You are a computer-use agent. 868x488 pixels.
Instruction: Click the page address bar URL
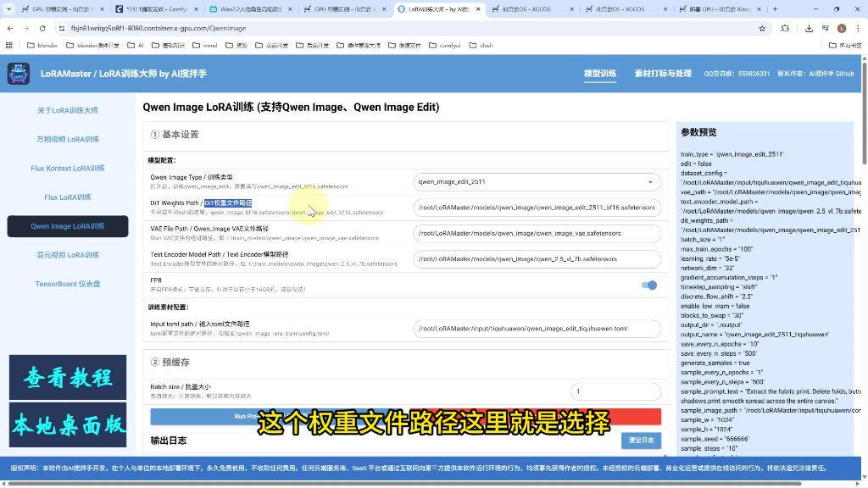(159, 28)
